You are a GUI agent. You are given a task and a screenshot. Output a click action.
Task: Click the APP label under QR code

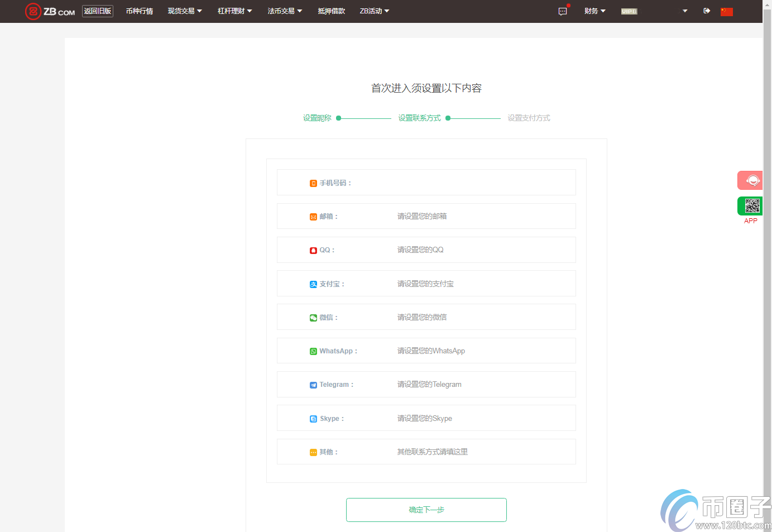pyautogui.click(x=751, y=221)
